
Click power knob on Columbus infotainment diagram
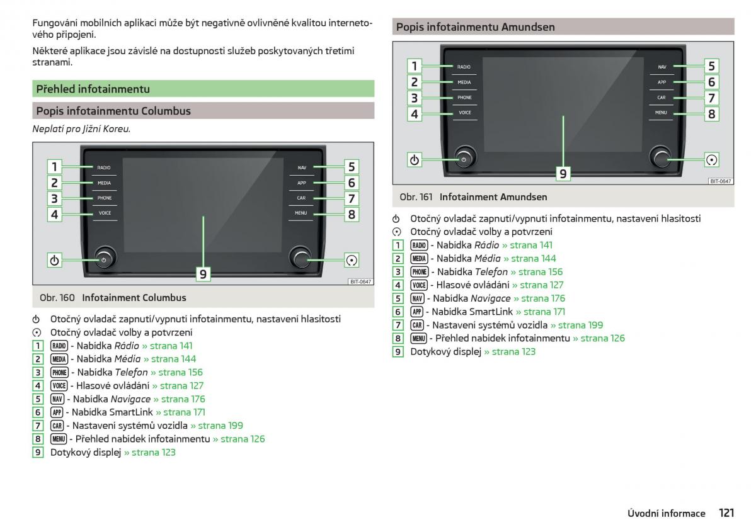105,258
